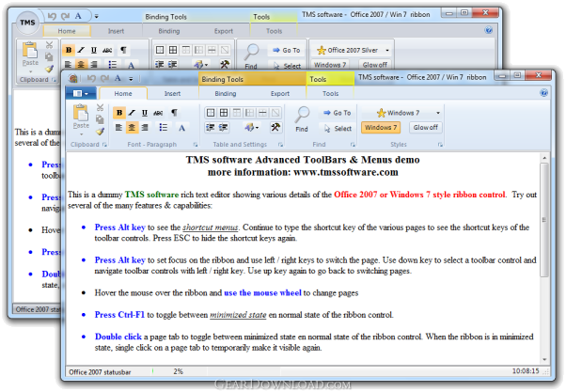Viewport: 566px width, 392px height.
Task: Click the all borders grid icon in front window
Action: pos(224,113)
